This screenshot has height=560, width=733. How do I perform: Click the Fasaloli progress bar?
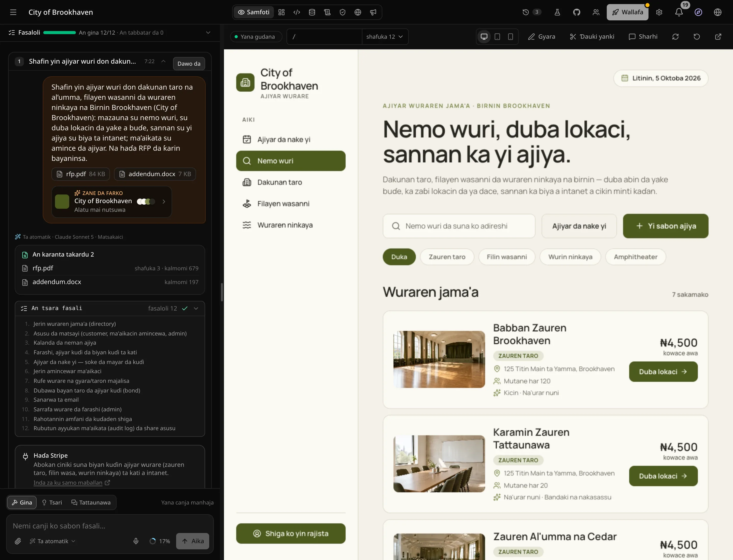[x=59, y=33]
